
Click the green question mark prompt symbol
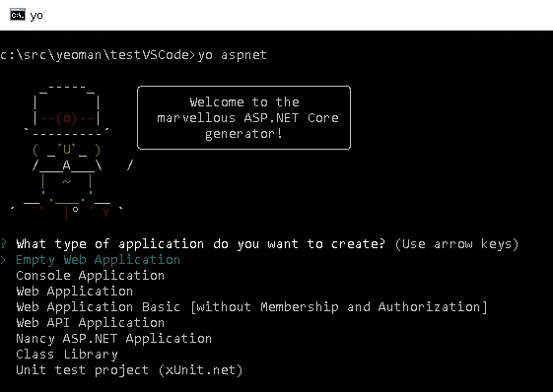(x=3, y=243)
